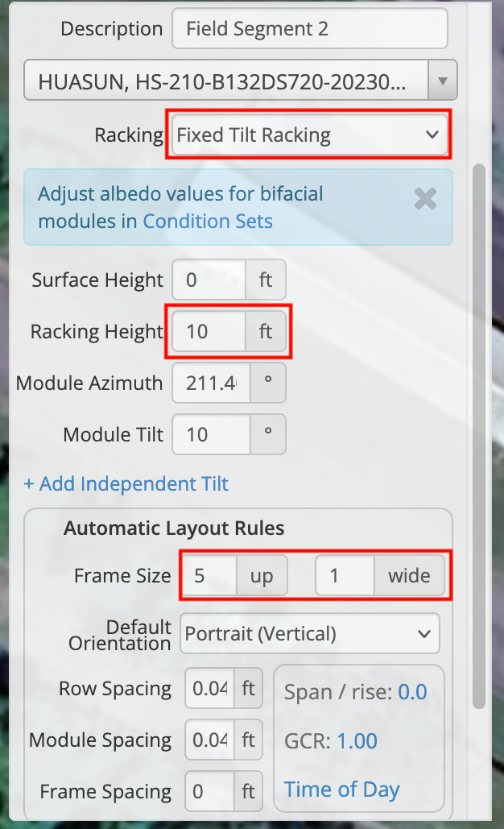Viewport: 504px width, 829px height.
Task: Click the Span / rise value link
Action: point(412,692)
